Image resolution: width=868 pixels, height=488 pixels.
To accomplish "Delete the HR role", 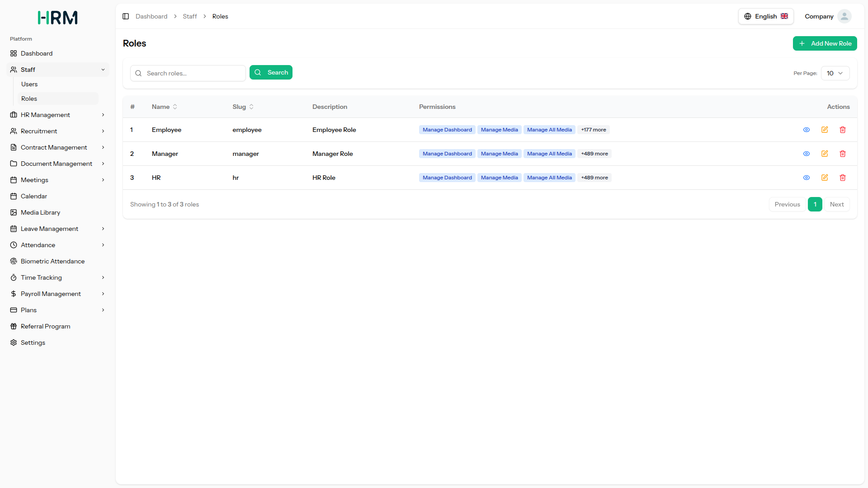I will 843,178.
